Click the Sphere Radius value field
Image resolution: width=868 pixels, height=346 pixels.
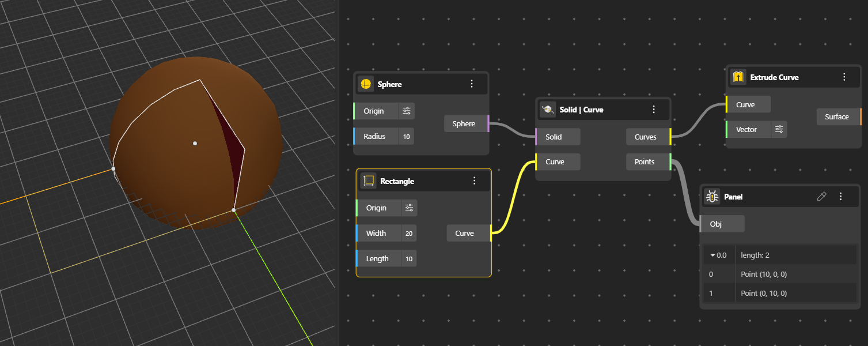click(406, 137)
